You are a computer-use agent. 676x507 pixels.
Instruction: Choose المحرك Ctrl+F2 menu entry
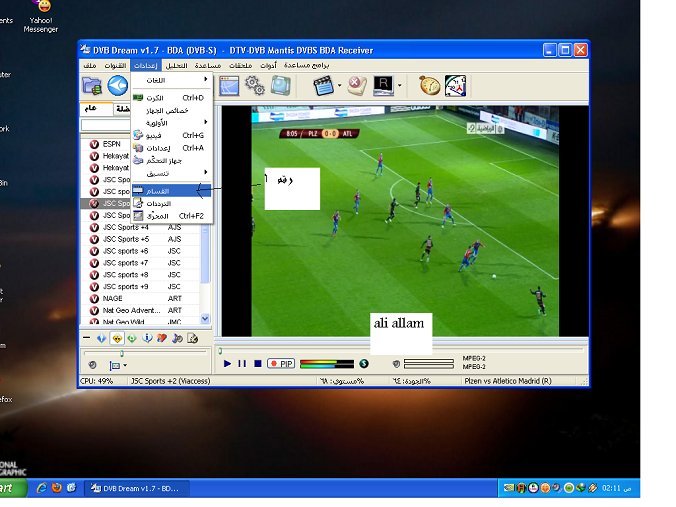click(x=172, y=216)
